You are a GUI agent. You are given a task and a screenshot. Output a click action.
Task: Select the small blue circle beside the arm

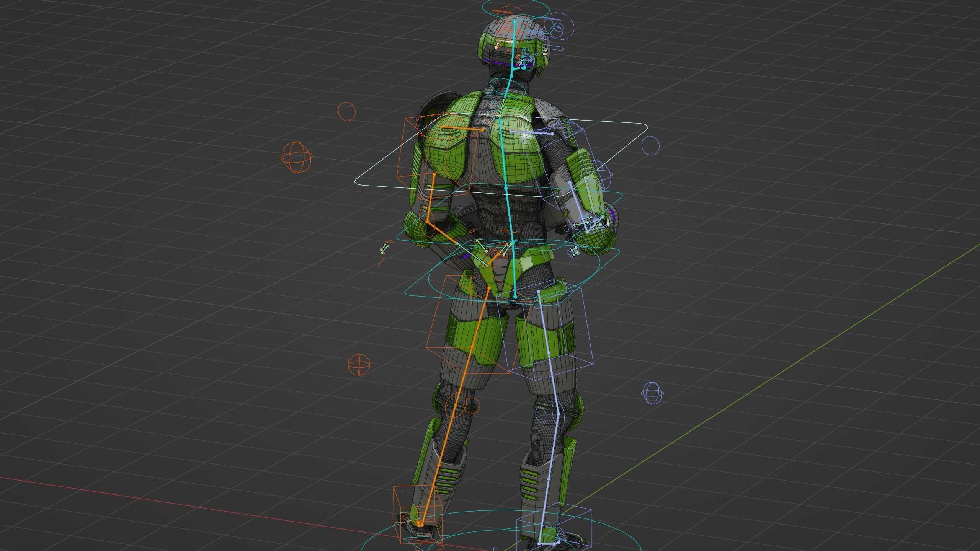(650, 145)
